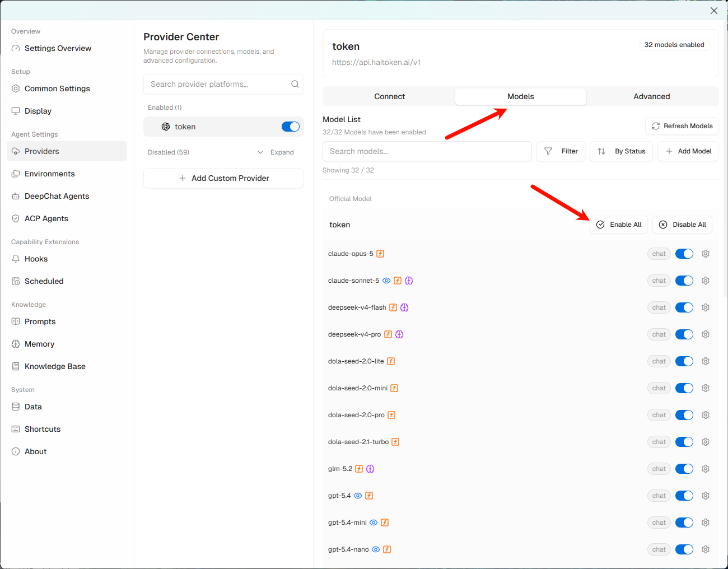Open Shortcuts in the sidebar
The image size is (728, 569).
point(67,429)
